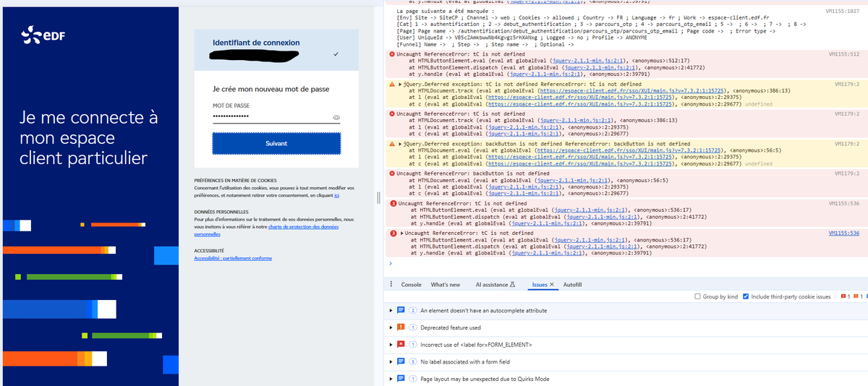Click the red page-errors issue counter
This screenshot has height=386, width=868.
tap(844, 296)
